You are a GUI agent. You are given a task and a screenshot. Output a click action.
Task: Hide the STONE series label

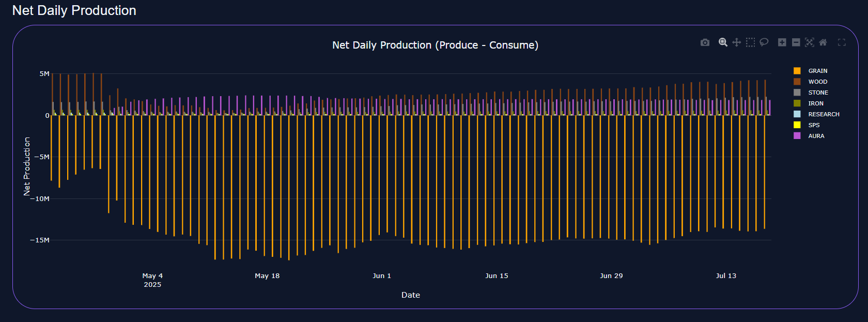click(818, 93)
